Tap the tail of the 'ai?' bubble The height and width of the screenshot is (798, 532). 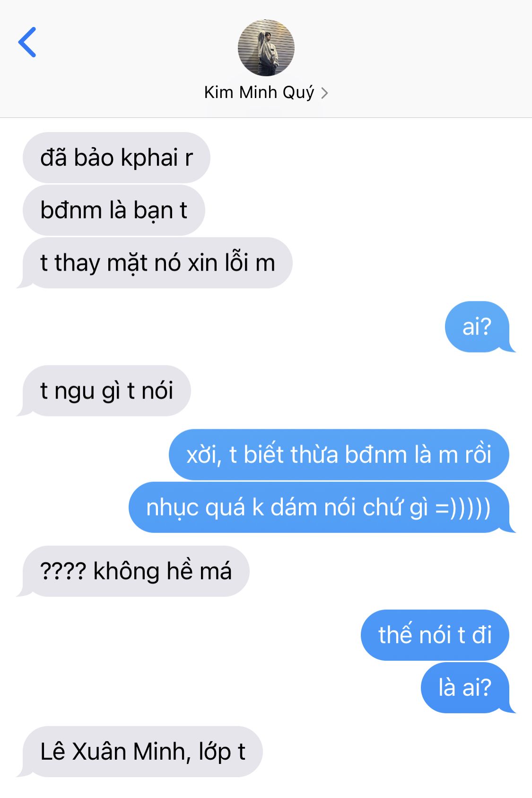click(510, 347)
